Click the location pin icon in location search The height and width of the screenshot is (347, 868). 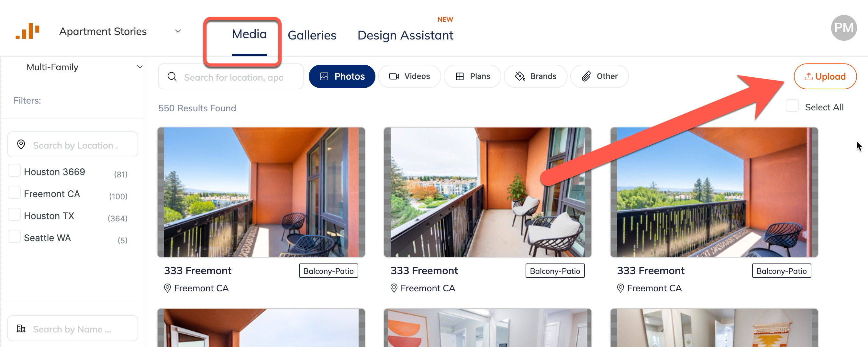pos(21,144)
